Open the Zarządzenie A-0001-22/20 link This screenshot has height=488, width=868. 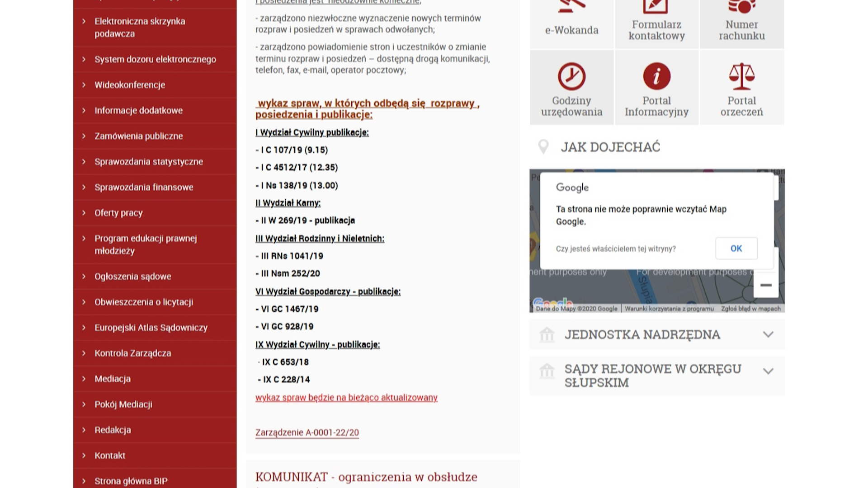click(x=307, y=432)
